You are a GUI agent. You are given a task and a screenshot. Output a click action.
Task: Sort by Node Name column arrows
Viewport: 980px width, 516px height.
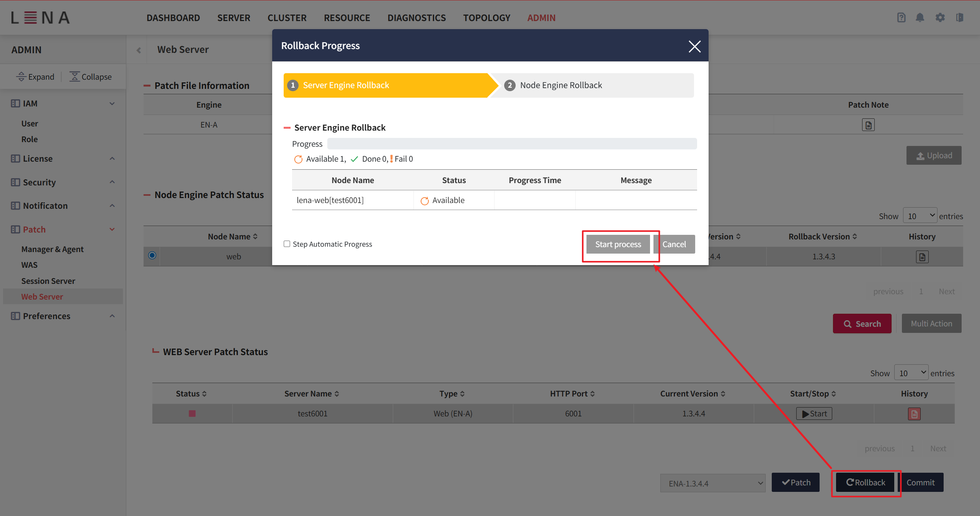255,237
